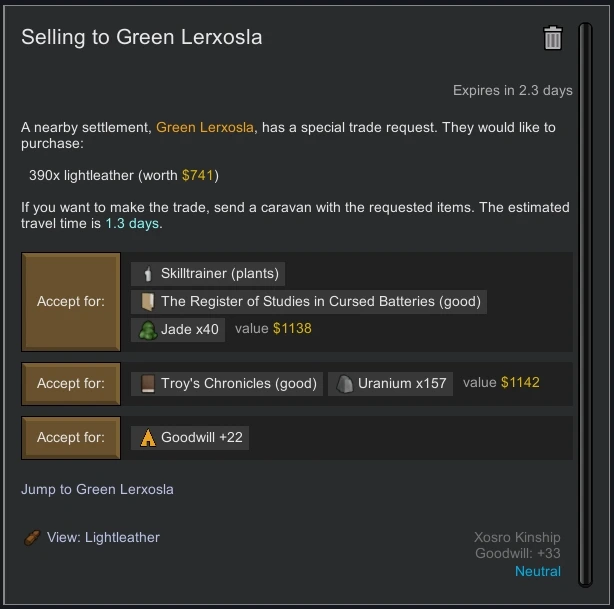Click the orange Green Lerxosla settlement name
The width and height of the screenshot is (614, 609).
coord(205,128)
